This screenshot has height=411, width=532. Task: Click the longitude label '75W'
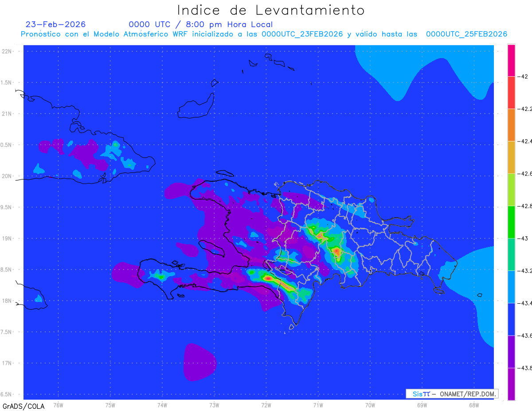[110, 404]
